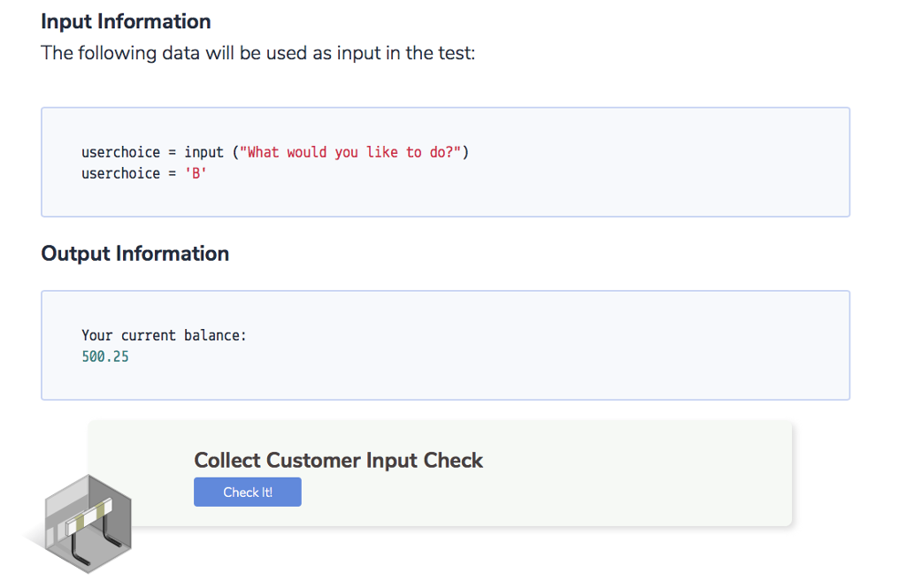The width and height of the screenshot is (906, 588).
Task: Click the blue "Check It!" button
Action: click(x=247, y=492)
